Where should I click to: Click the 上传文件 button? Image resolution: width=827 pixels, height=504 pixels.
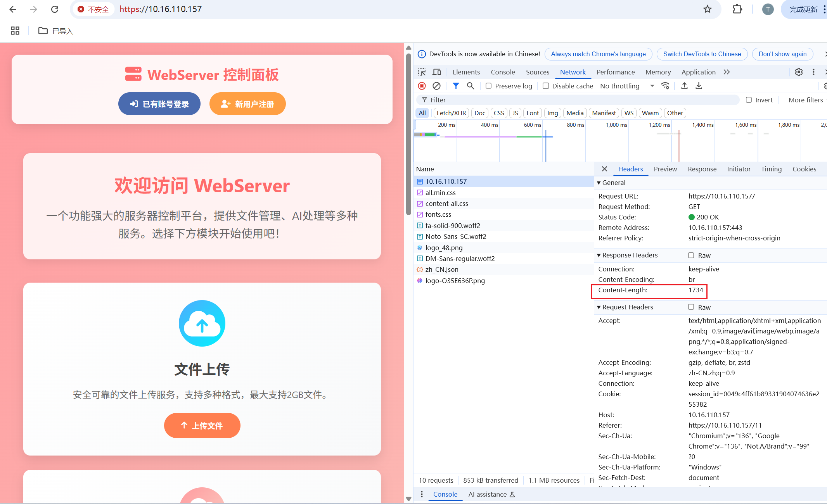[202, 426]
